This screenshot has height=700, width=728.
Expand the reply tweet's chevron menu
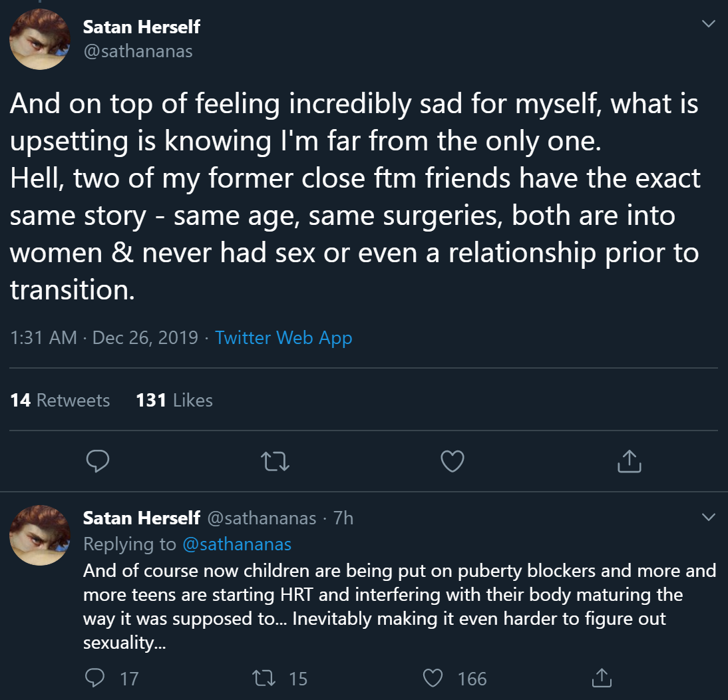click(709, 517)
